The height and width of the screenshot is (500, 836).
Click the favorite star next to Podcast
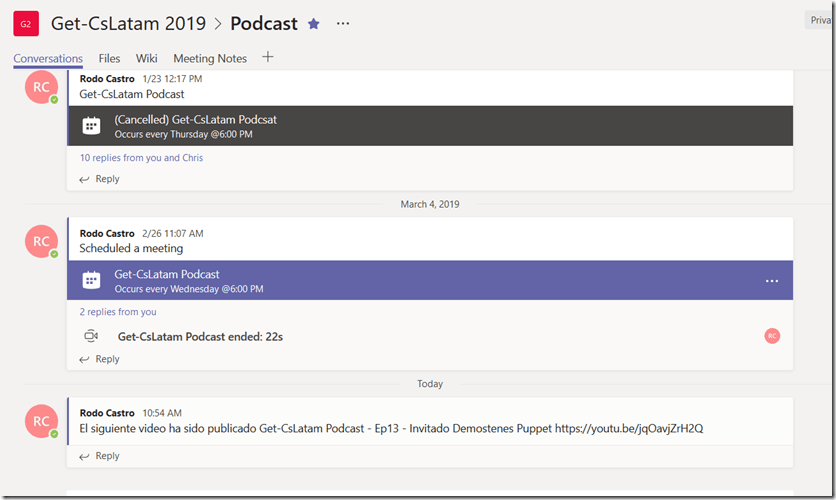[314, 23]
